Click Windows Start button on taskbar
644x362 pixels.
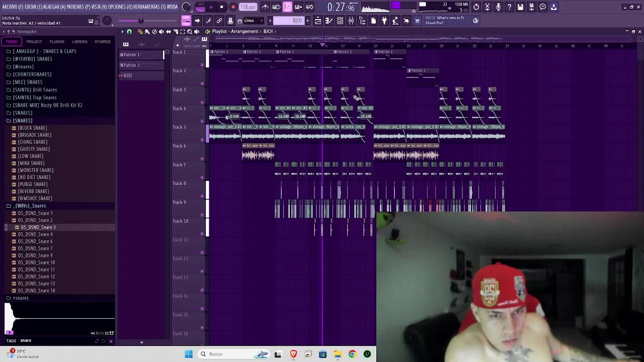189,354
